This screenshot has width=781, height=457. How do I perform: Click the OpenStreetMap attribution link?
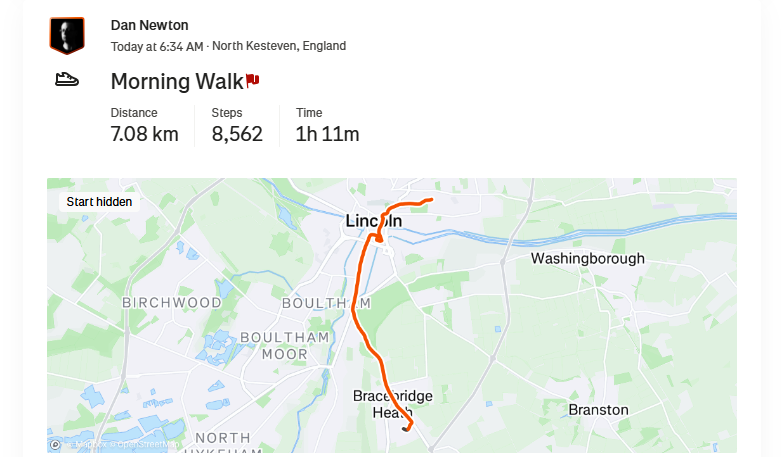pos(150,444)
